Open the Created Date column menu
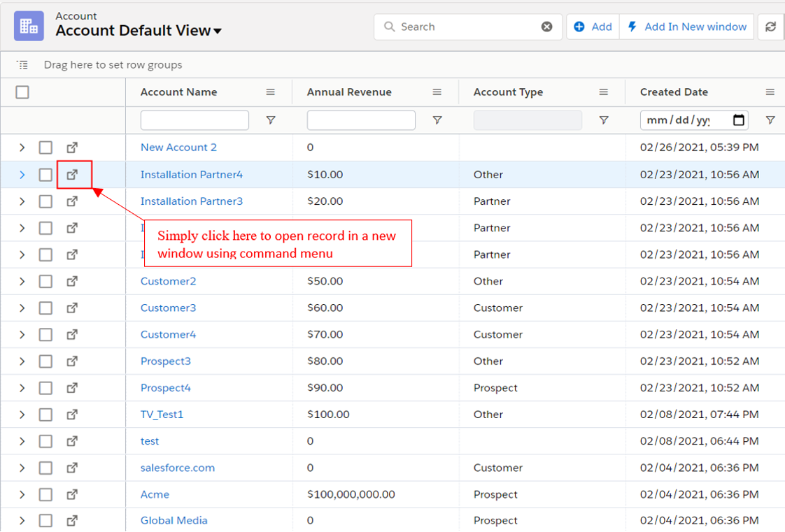 pyautogui.click(x=770, y=92)
